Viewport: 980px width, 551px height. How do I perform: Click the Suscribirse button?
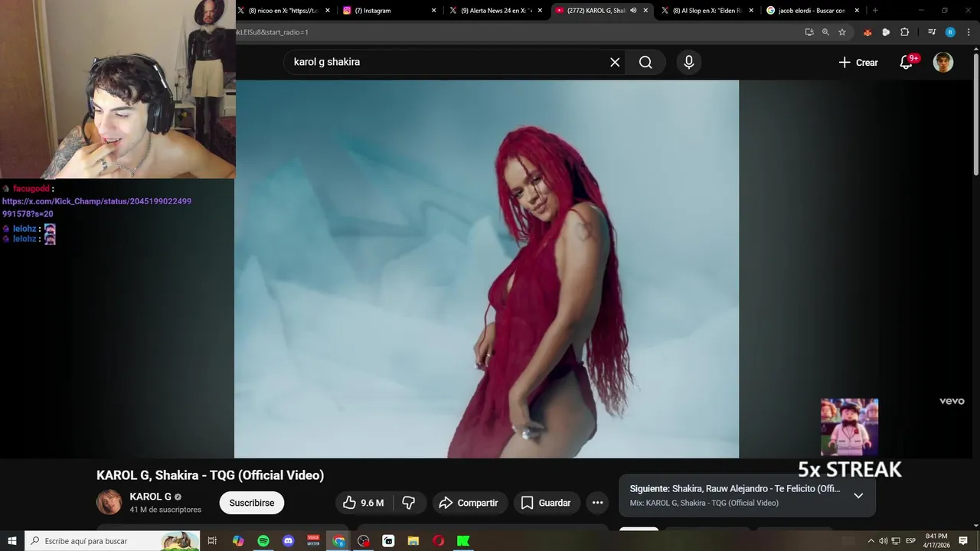[252, 503]
